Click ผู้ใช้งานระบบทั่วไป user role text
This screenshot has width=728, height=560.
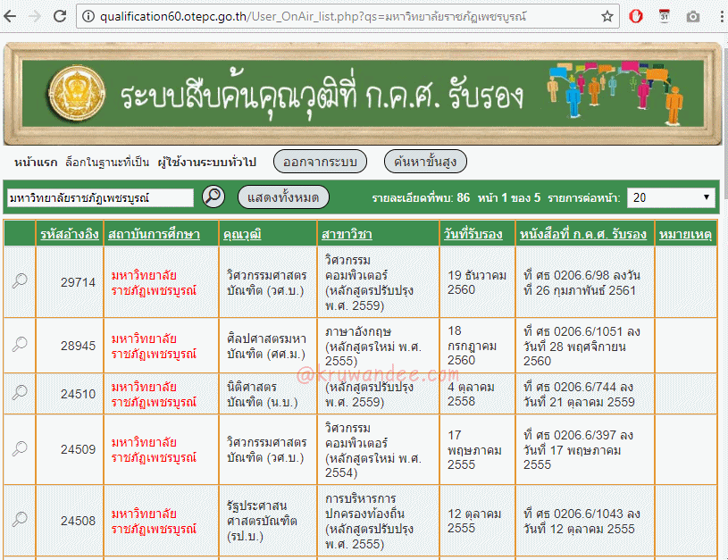(207, 162)
